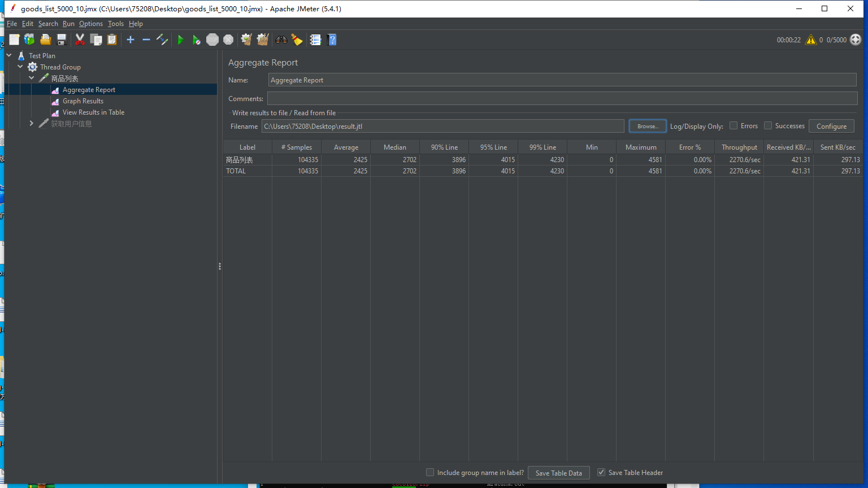Uncheck Save Table Header checkbox
Screen dimensions: 868x488
[x=601, y=472]
